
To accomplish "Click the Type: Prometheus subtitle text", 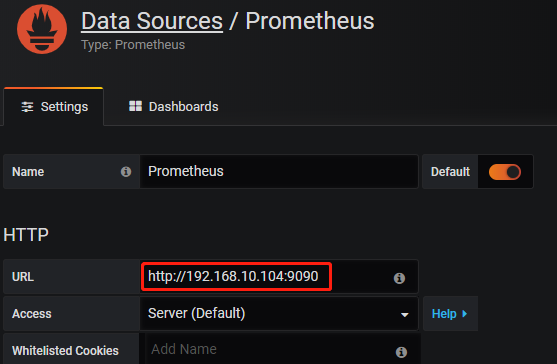I will (133, 45).
